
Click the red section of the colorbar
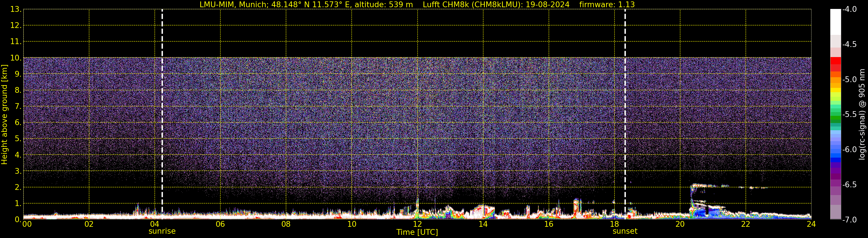pos(836,64)
